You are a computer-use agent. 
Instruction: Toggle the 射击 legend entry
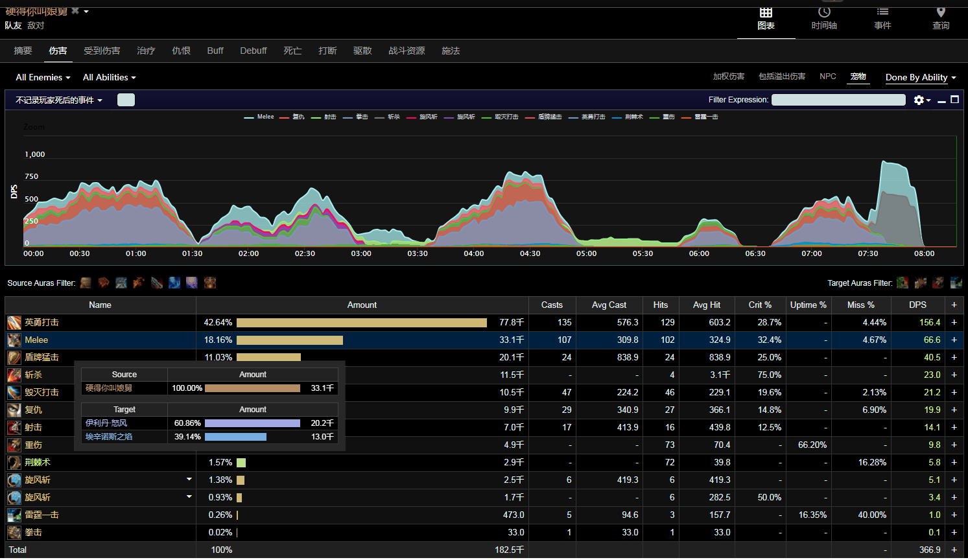coord(324,117)
